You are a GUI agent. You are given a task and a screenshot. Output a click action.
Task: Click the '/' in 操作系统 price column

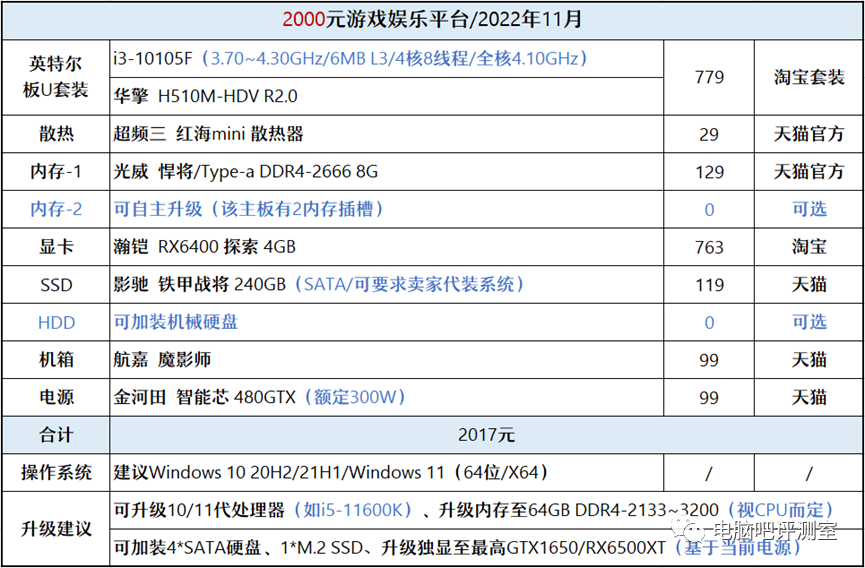coord(709,473)
